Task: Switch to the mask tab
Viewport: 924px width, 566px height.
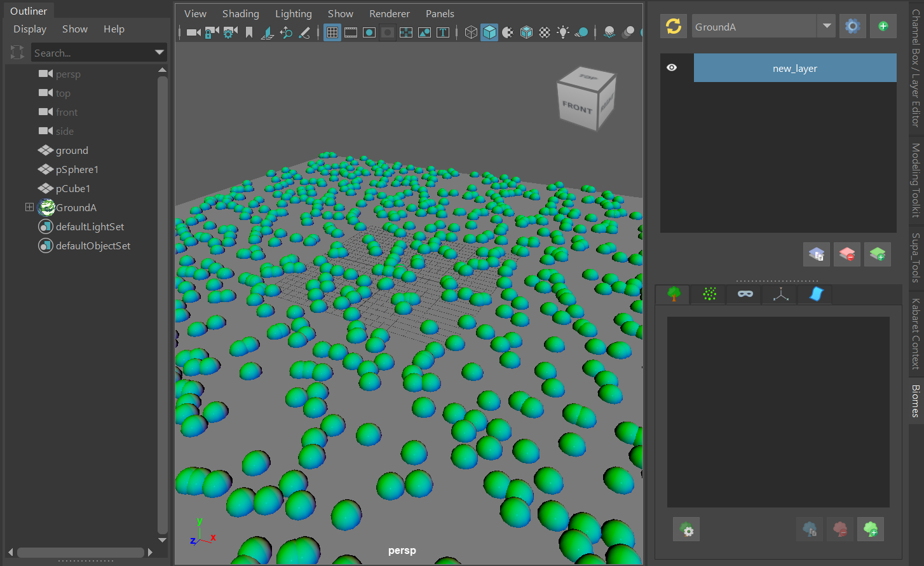Action: click(745, 294)
